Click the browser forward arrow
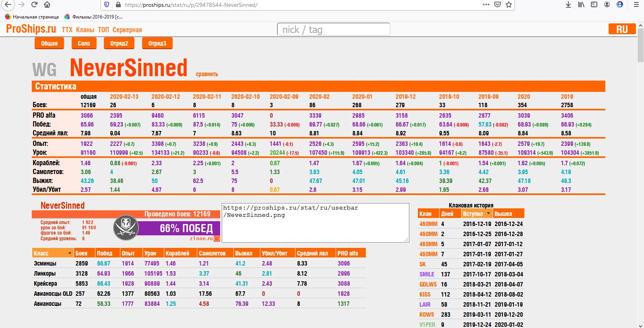 21,5
